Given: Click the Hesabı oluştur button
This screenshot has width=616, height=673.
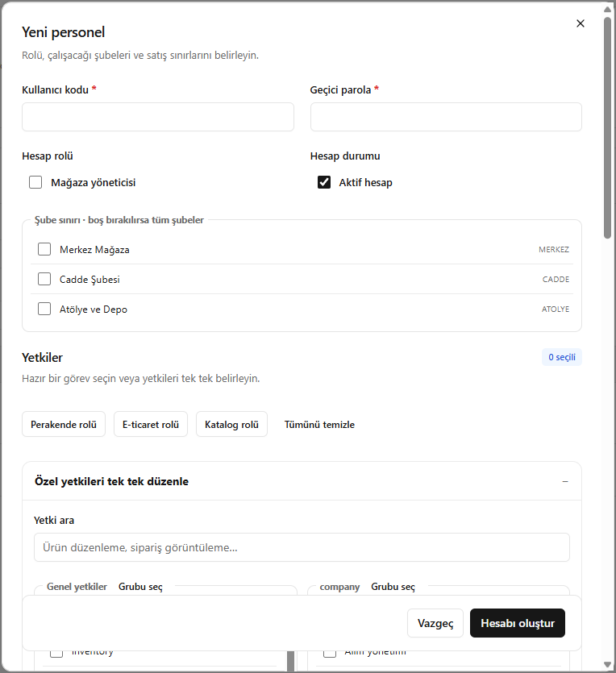Looking at the screenshot, I should tap(518, 623).
